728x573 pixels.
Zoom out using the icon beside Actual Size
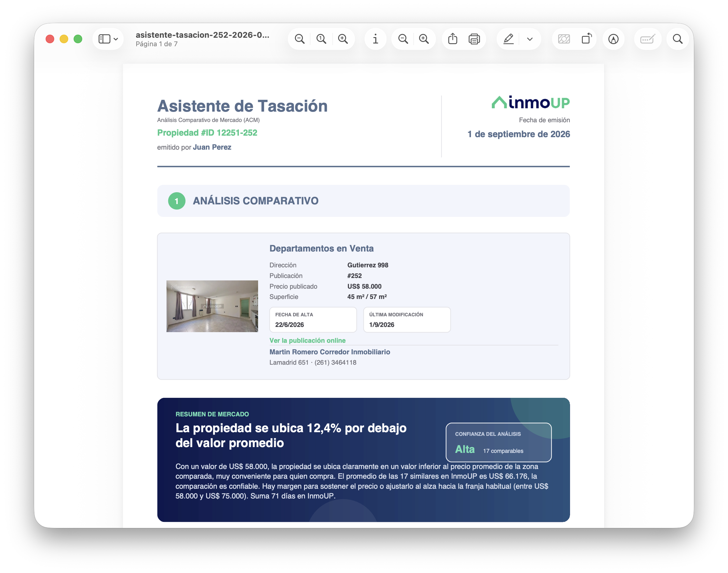[x=300, y=39]
